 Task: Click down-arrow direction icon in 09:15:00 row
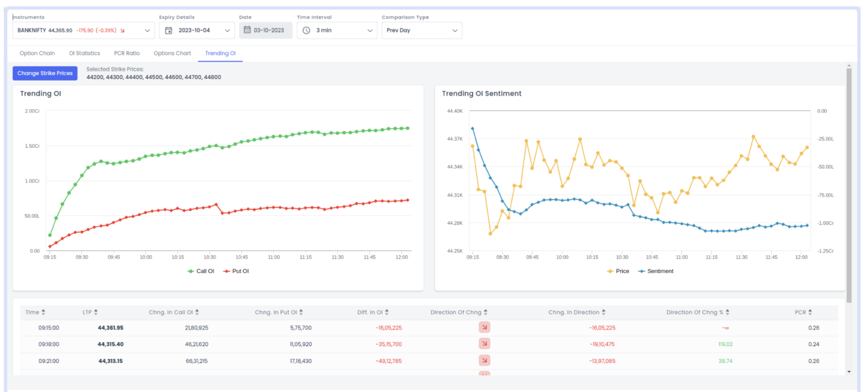coord(484,328)
